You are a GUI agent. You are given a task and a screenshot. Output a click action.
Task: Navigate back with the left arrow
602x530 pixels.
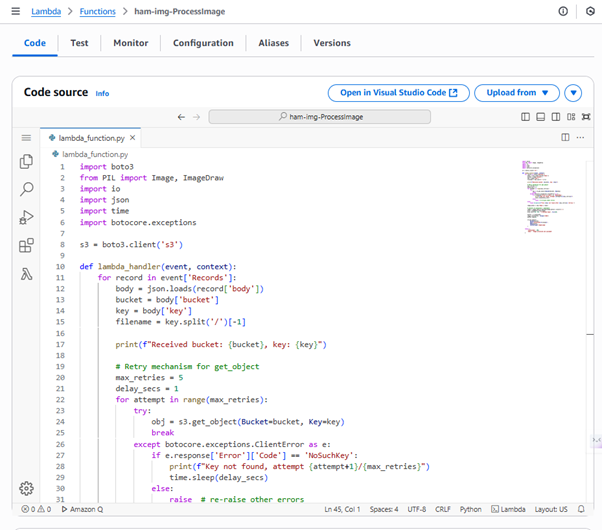click(x=181, y=117)
